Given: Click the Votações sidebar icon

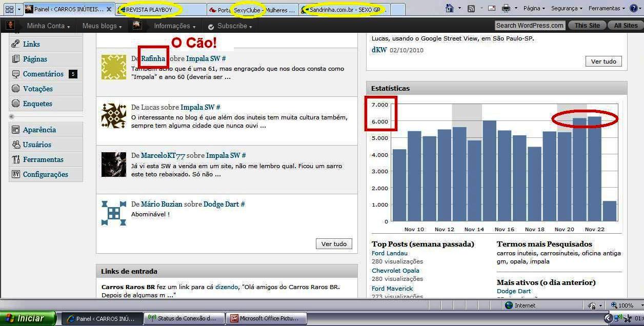Looking at the screenshot, I should pyautogui.click(x=16, y=89).
